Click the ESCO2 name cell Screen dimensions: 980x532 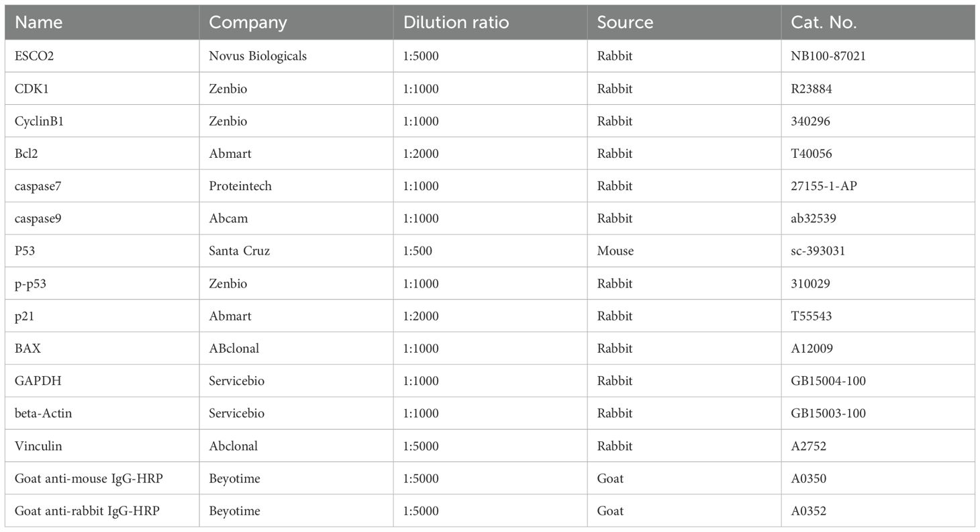[x=34, y=56]
